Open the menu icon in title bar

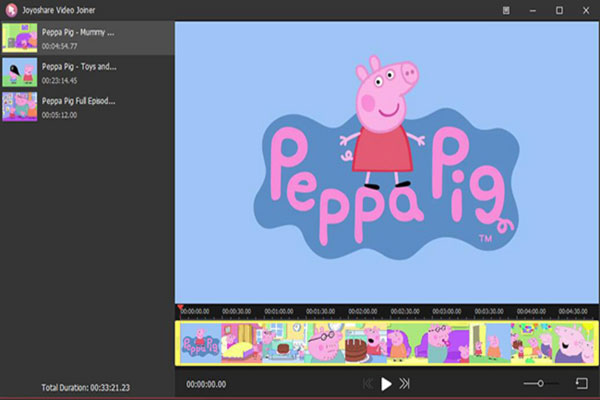[x=507, y=9]
